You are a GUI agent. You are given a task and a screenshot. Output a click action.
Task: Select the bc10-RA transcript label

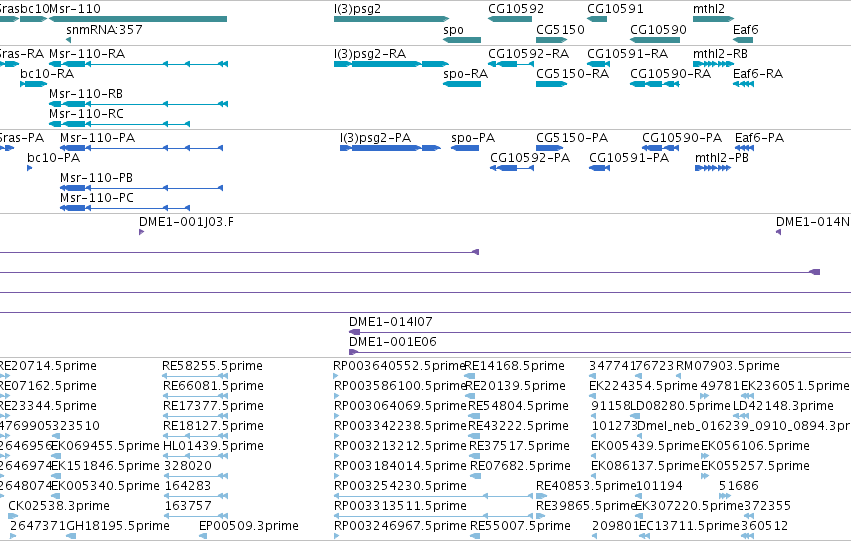(47, 74)
